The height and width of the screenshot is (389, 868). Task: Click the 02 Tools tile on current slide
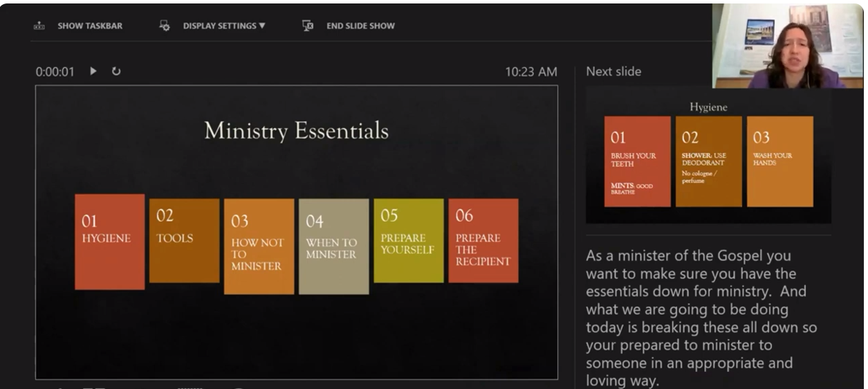point(184,240)
